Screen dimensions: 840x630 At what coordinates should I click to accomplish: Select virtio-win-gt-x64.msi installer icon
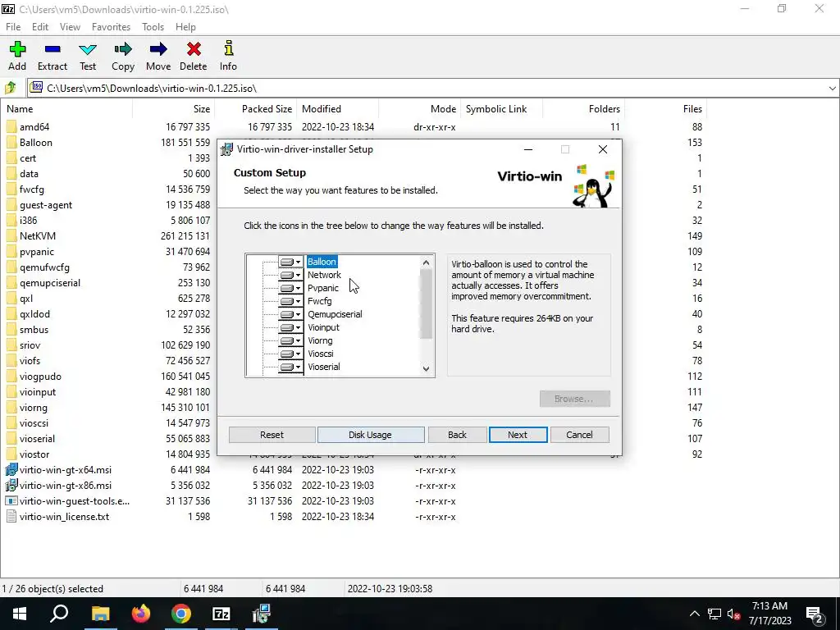pos(11,470)
